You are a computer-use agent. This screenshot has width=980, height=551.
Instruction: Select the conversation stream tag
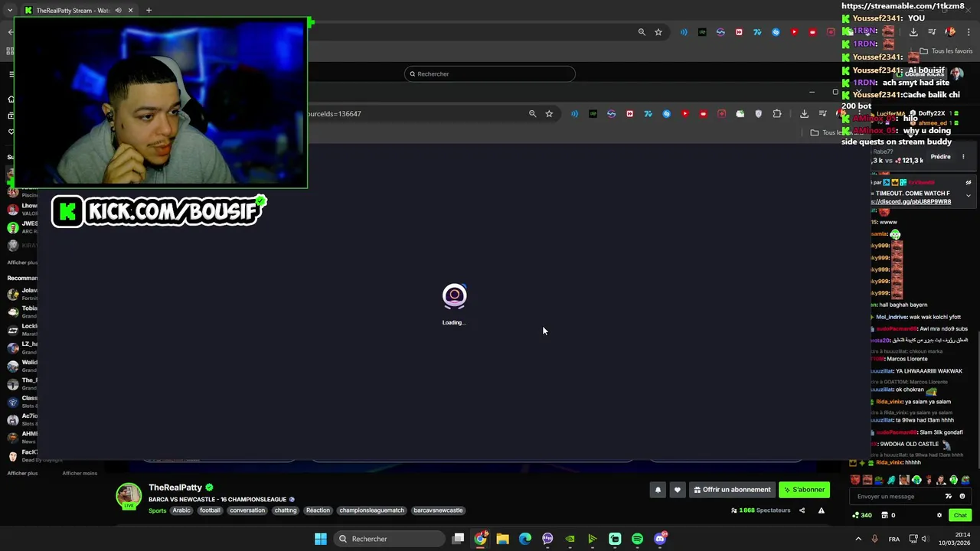[247, 510]
